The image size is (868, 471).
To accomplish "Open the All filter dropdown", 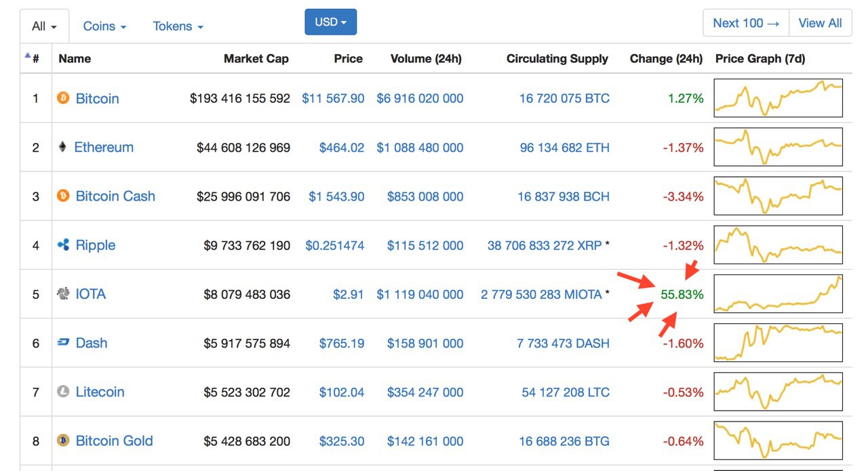I will click(x=44, y=26).
